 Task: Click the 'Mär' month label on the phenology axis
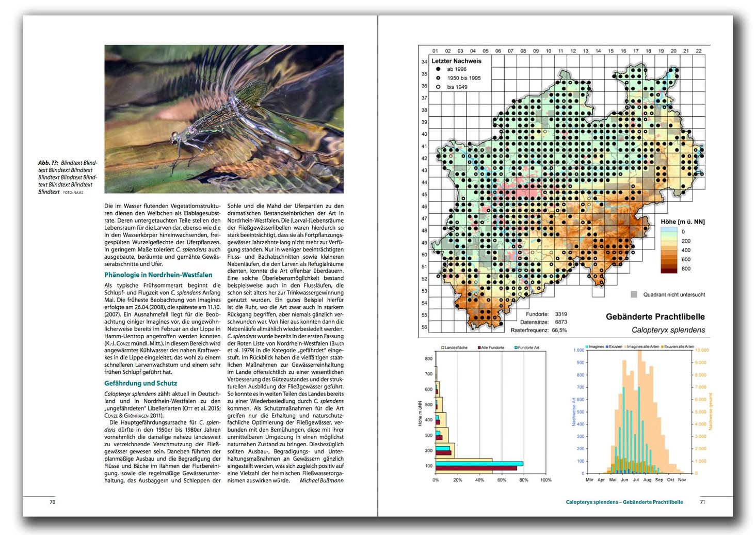pyautogui.click(x=589, y=480)
